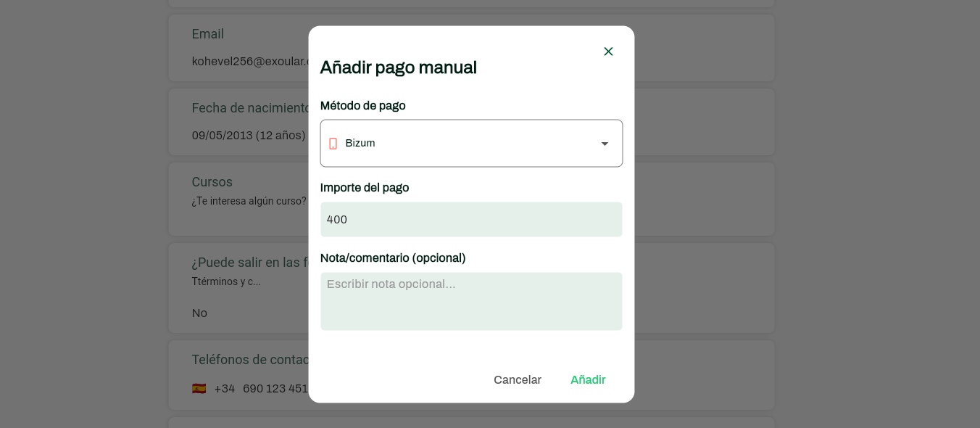
Task: Focus the Importe del pago field
Action: click(x=471, y=220)
